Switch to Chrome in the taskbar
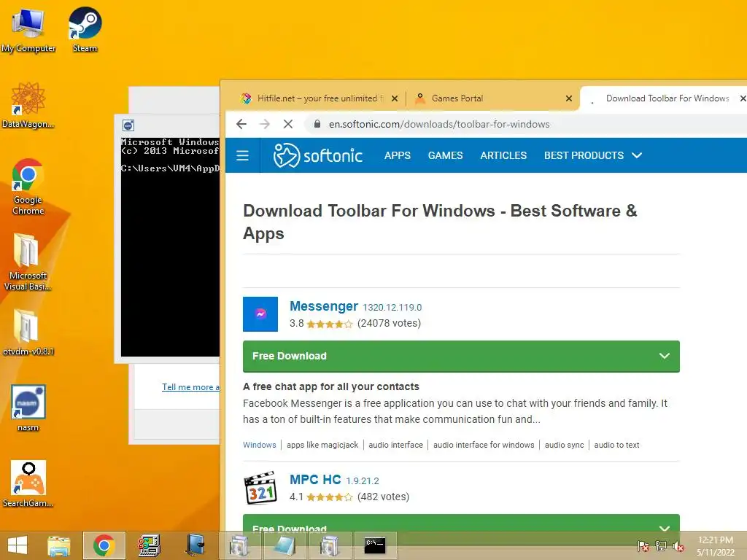The height and width of the screenshot is (560, 747). (104, 545)
